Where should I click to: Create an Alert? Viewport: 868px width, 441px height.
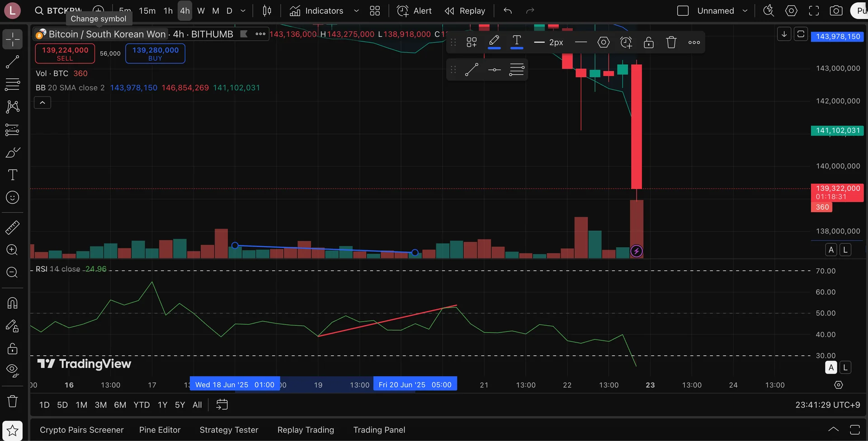[x=414, y=10]
